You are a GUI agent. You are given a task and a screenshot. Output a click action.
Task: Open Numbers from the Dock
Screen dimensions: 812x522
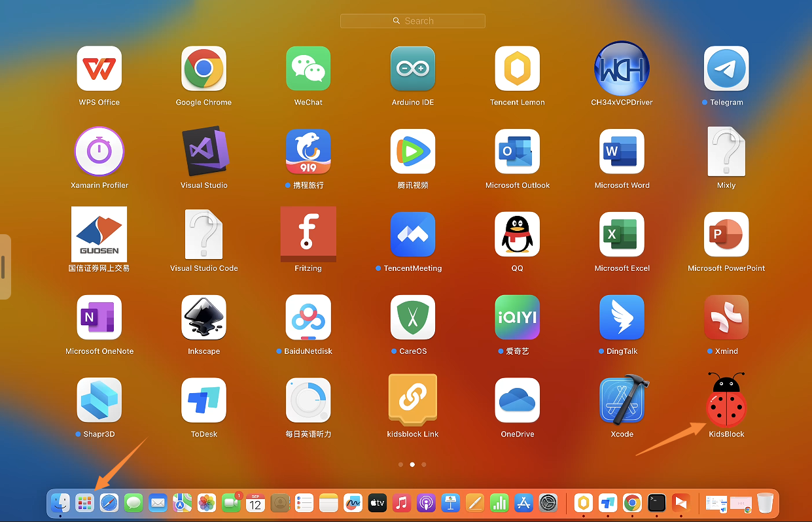[499, 502]
